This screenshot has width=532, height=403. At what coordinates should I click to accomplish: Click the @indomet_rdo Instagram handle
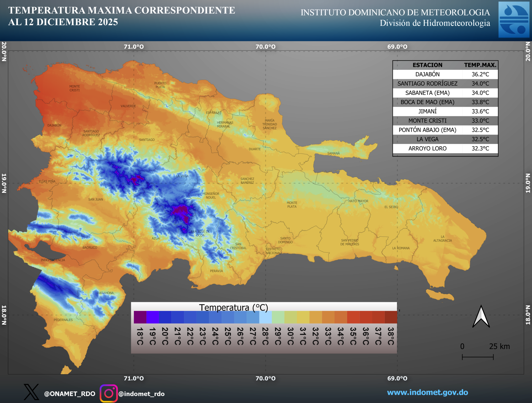click(142, 394)
